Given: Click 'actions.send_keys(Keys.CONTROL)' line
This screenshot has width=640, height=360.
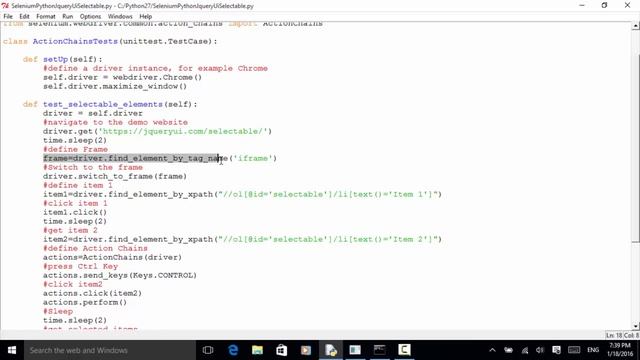Looking at the screenshot, I should [x=120, y=275].
